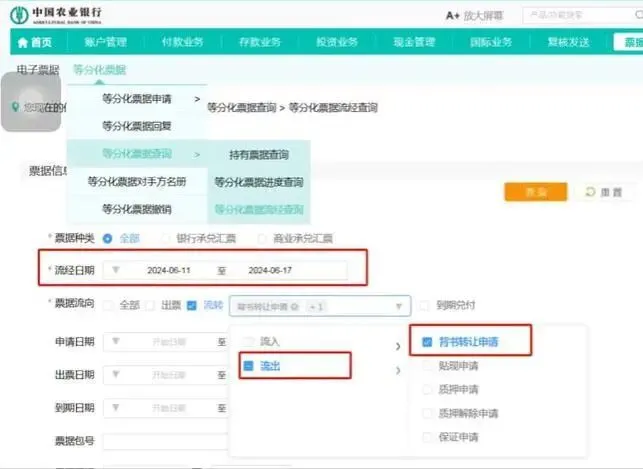Check 贴现申请 in the sub-list

coord(427,366)
